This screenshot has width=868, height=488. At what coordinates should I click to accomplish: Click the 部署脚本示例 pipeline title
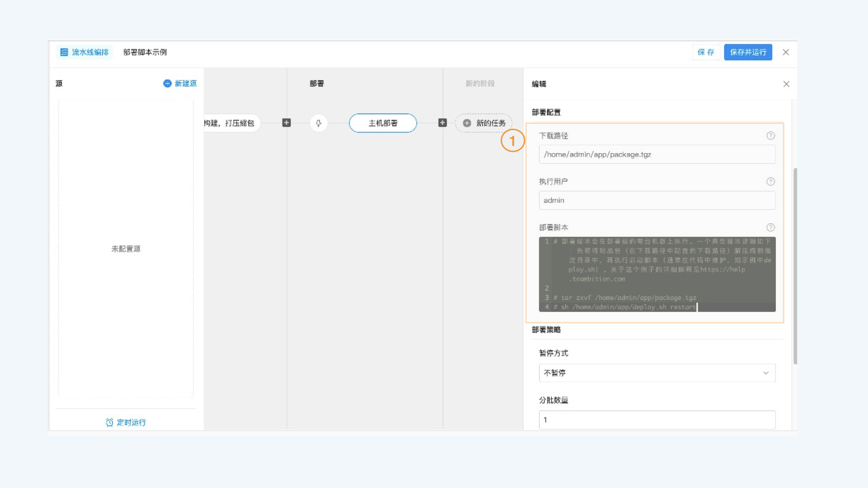click(x=145, y=52)
